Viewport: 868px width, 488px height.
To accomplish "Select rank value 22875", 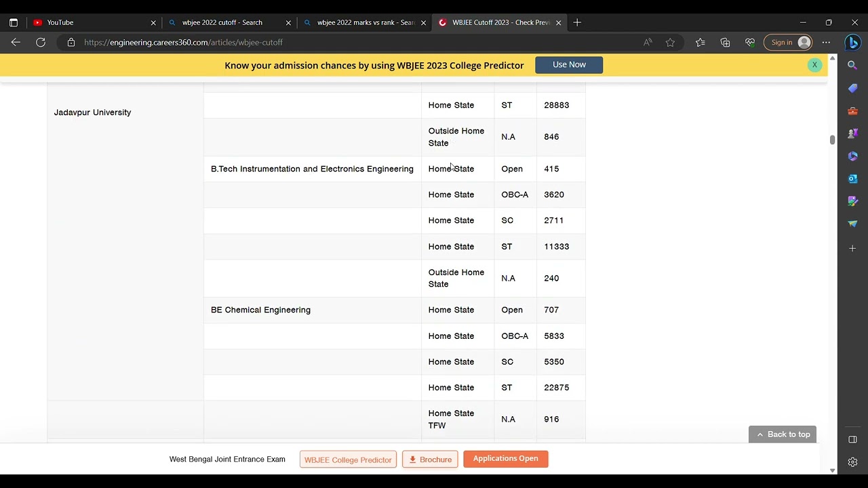I will [x=556, y=388].
